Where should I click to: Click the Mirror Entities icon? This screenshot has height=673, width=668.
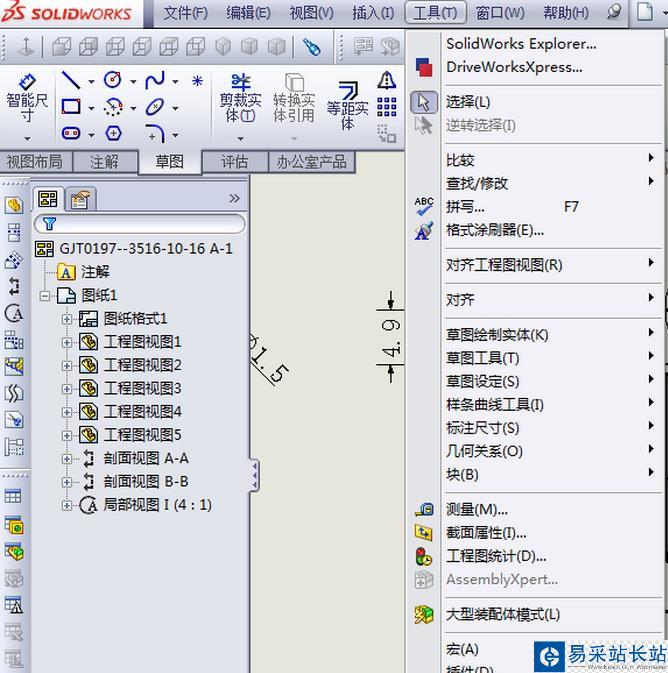click(387, 80)
